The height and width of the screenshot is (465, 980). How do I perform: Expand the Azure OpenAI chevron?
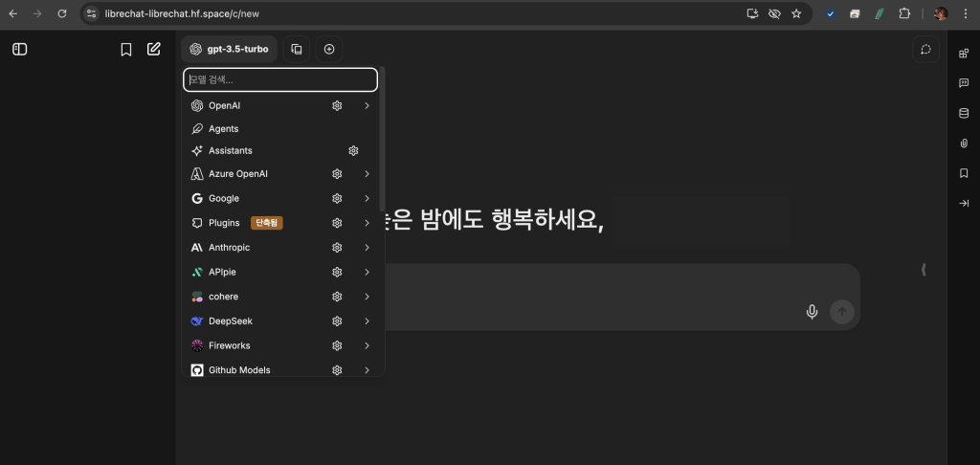coord(367,174)
